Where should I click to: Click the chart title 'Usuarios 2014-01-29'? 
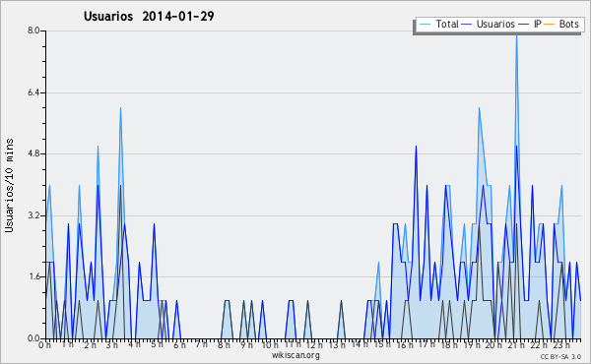coord(149,16)
